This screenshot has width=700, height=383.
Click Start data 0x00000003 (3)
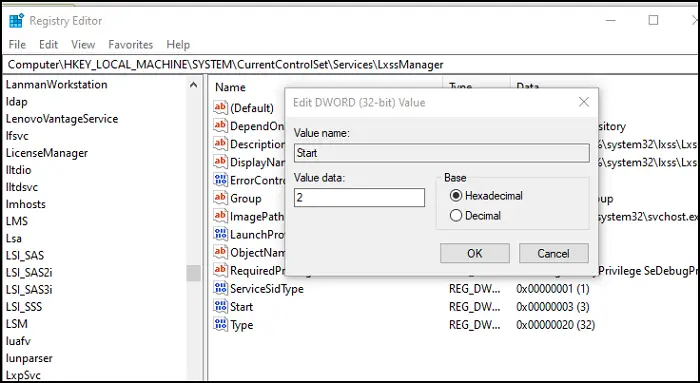(553, 307)
